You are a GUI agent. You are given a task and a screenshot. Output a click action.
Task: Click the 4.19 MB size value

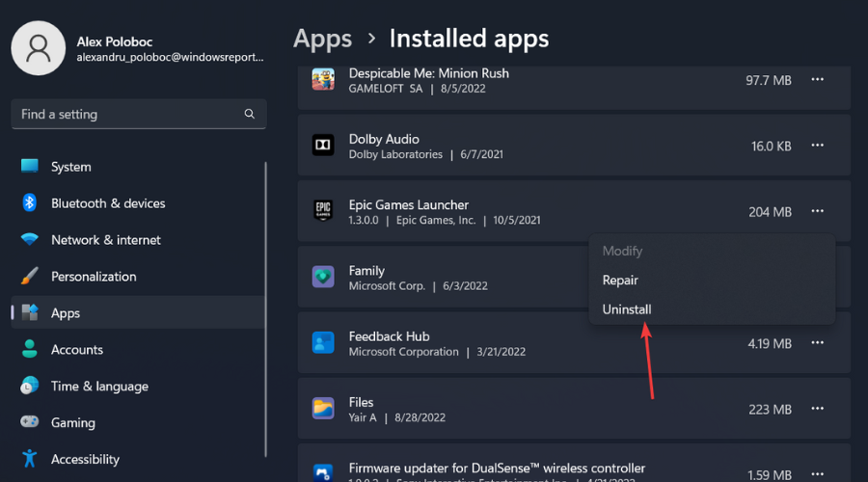[770, 343]
